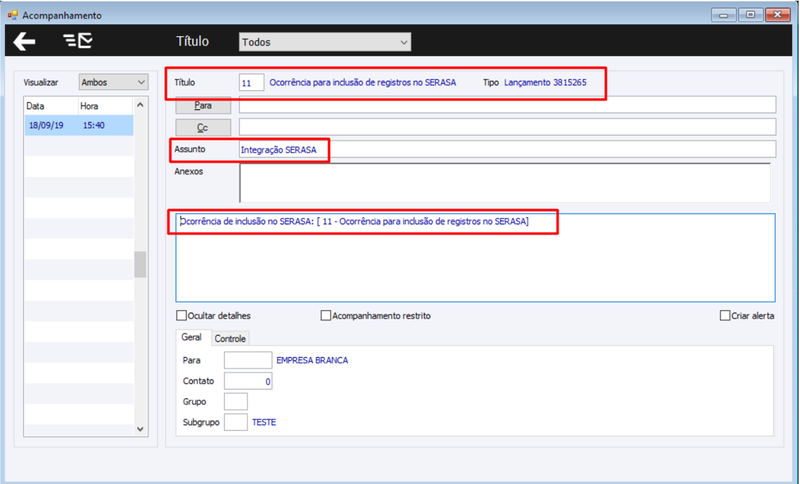Check the Ocultar detalhes checkbox
Screen dimensions: 800x484
(181, 316)
